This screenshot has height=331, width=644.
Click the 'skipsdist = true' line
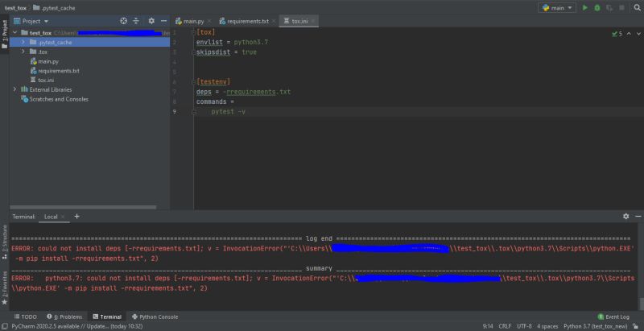click(226, 52)
